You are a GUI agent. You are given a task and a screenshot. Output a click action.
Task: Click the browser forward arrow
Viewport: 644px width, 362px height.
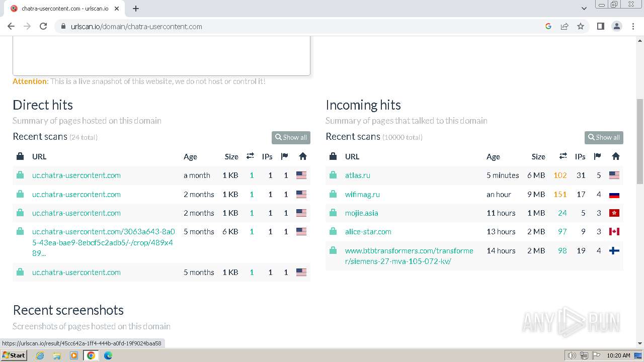27,26
